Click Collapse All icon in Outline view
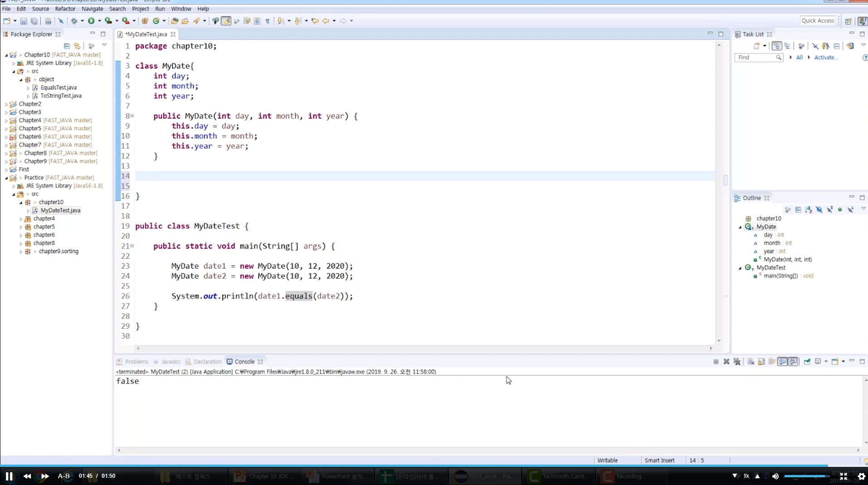 (x=798, y=210)
